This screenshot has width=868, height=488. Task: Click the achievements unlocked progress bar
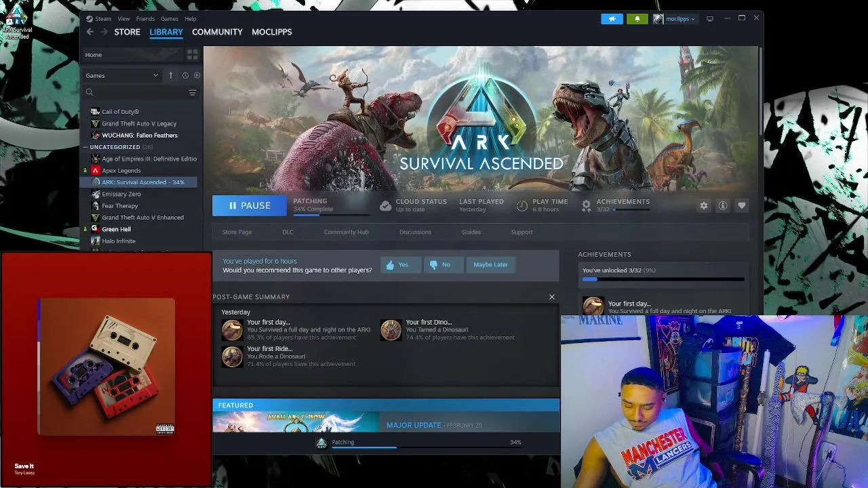click(x=663, y=279)
